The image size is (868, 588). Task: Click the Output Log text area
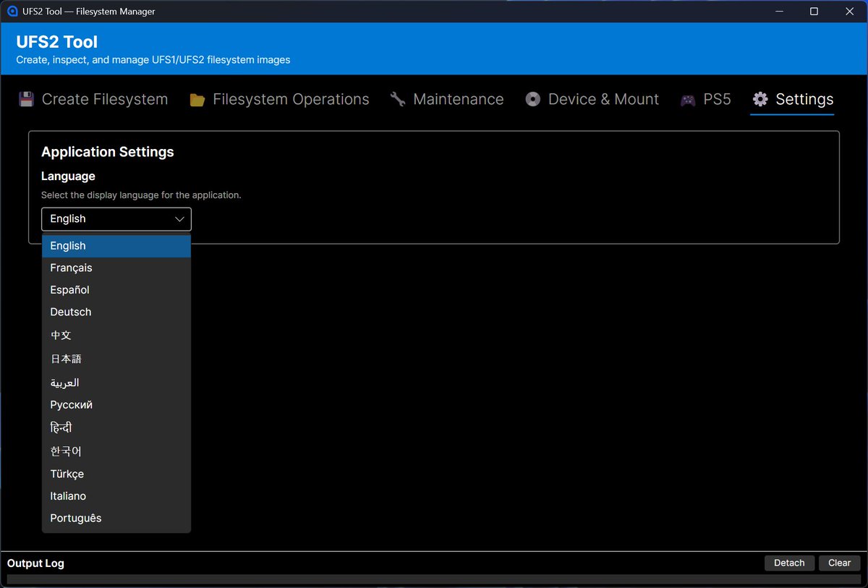click(434, 580)
